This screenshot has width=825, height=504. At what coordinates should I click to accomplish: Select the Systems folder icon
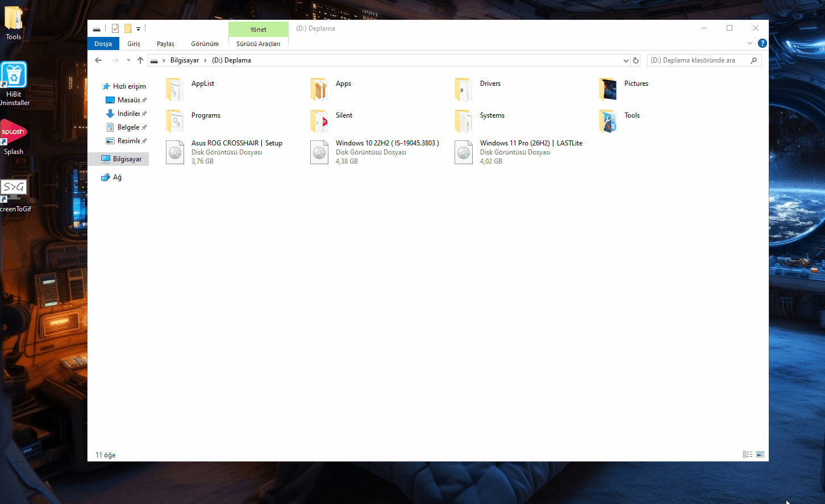pos(464,121)
